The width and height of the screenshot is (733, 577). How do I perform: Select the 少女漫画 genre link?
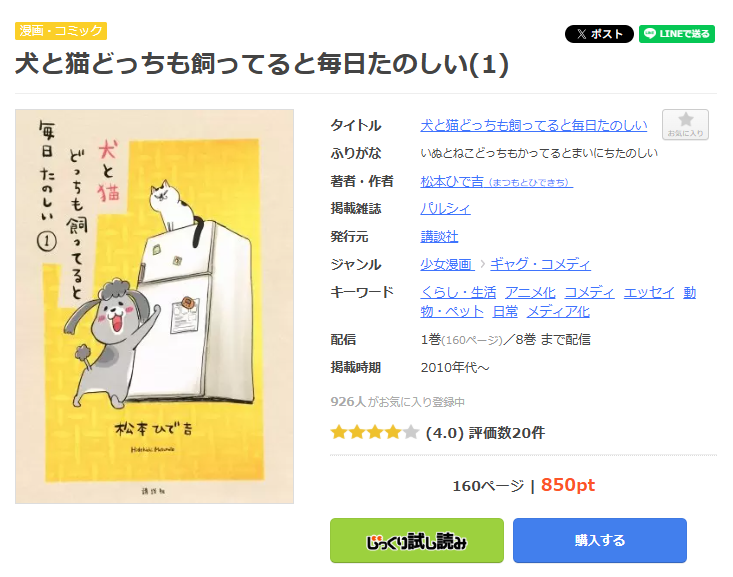446,264
